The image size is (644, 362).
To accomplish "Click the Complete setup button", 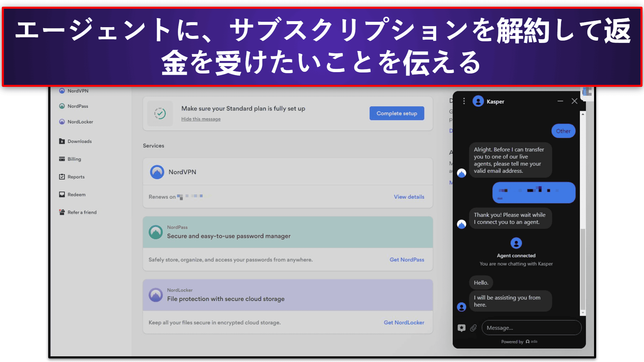I will 397,113.
